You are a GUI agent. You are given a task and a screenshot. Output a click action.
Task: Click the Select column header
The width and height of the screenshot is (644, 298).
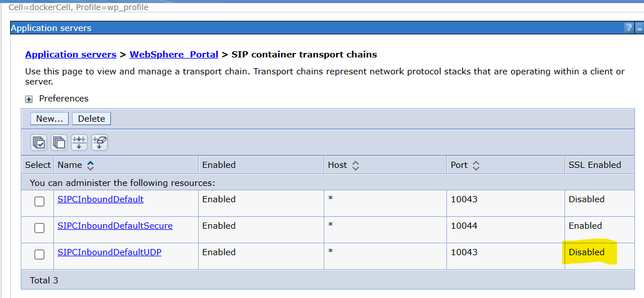tap(37, 165)
